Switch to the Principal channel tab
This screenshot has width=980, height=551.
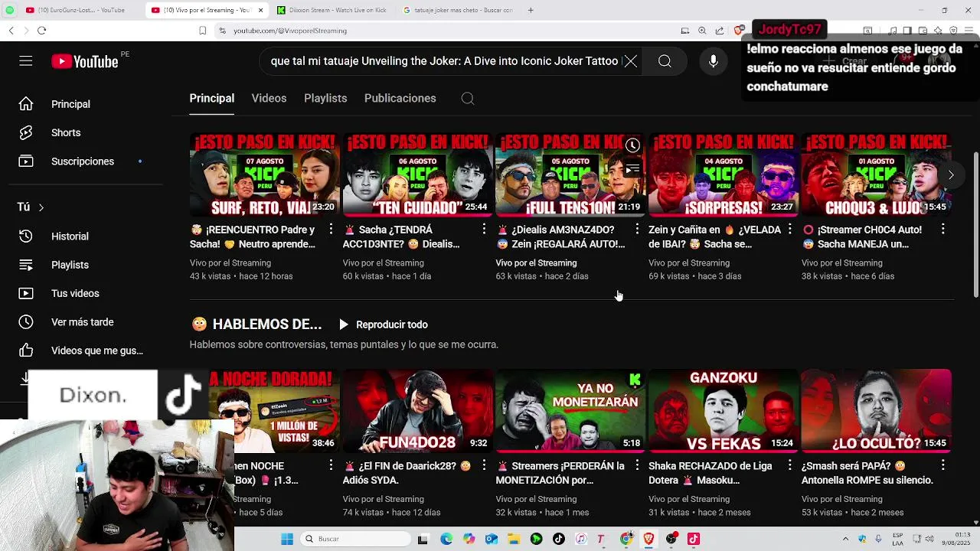click(x=212, y=99)
